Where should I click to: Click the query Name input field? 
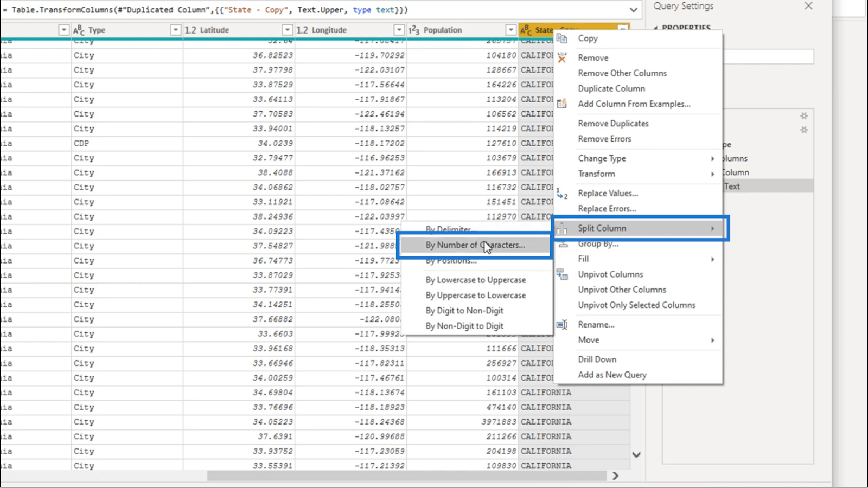pos(769,56)
